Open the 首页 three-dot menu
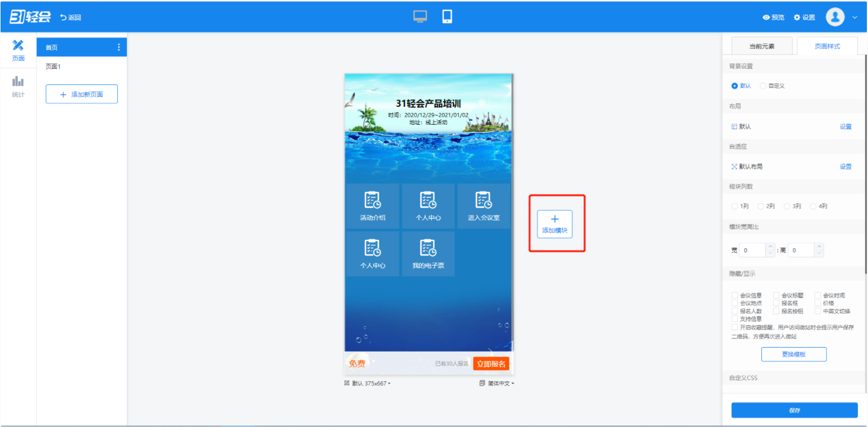Image resolution: width=868 pixels, height=427 pixels. [118, 48]
